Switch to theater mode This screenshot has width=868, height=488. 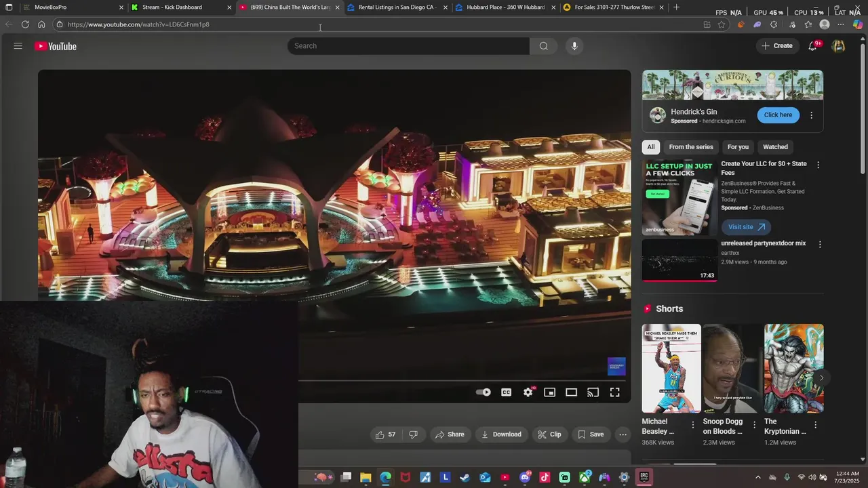(572, 392)
